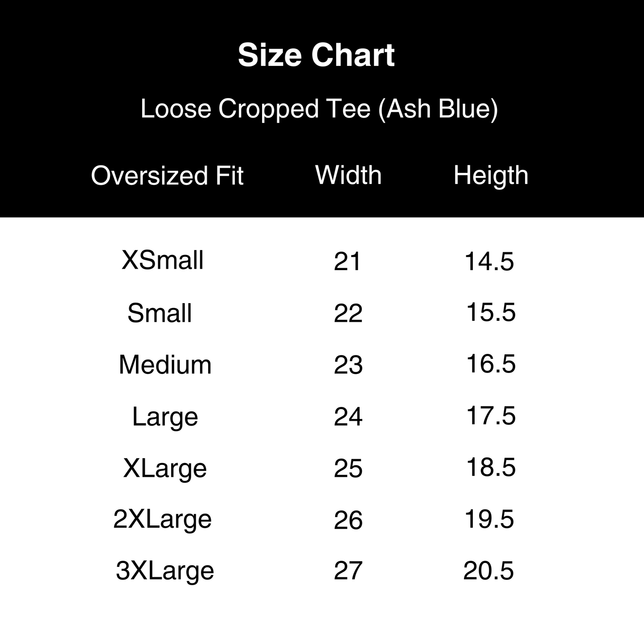
Task: Click the Size Chart title
Action: click(316, 56)
